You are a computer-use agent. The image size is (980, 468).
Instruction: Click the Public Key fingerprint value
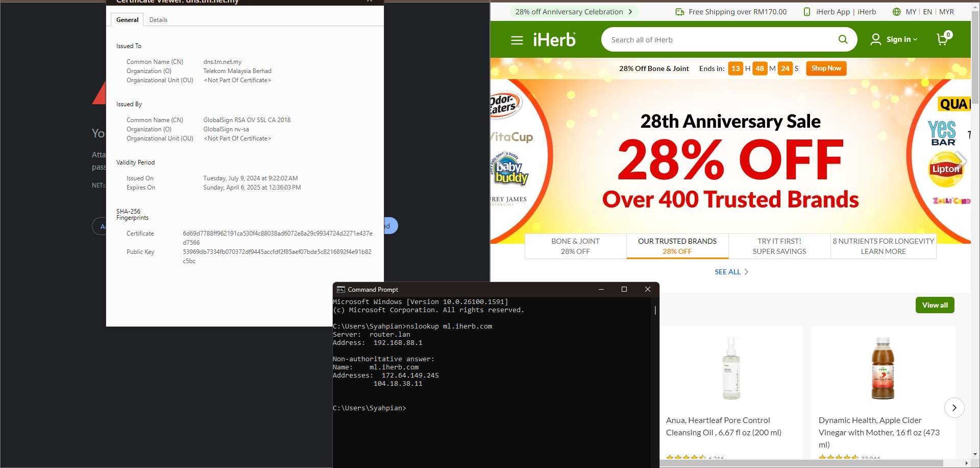(277, 256)
